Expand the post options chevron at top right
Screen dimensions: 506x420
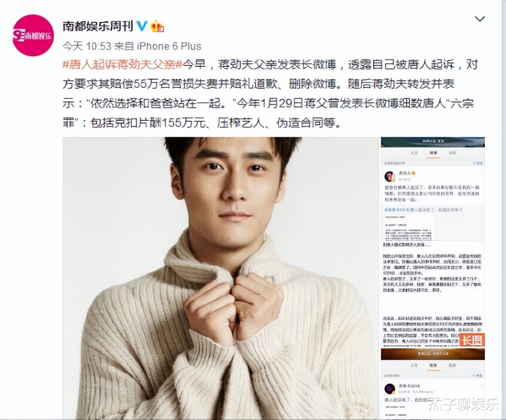coord(479,19)
